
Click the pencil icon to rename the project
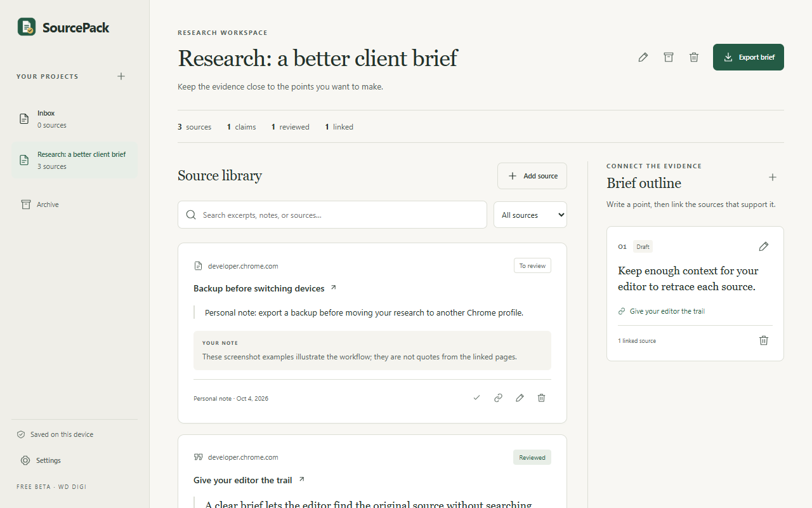pos(643,57)
